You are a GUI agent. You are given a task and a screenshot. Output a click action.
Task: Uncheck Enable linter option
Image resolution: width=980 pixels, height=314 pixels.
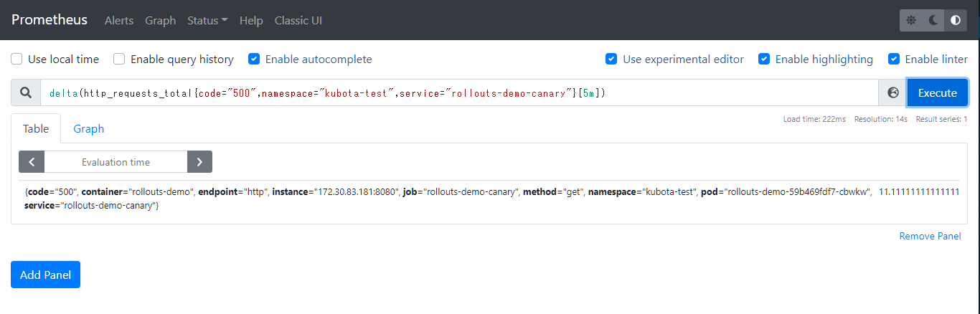coord(894,59)
